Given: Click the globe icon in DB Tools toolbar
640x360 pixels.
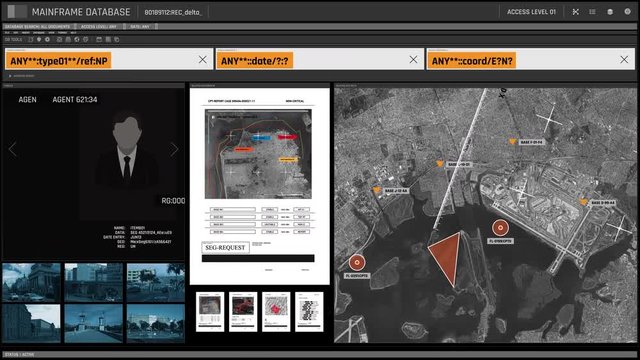Looking at the screenshot, I should point(77,40).
